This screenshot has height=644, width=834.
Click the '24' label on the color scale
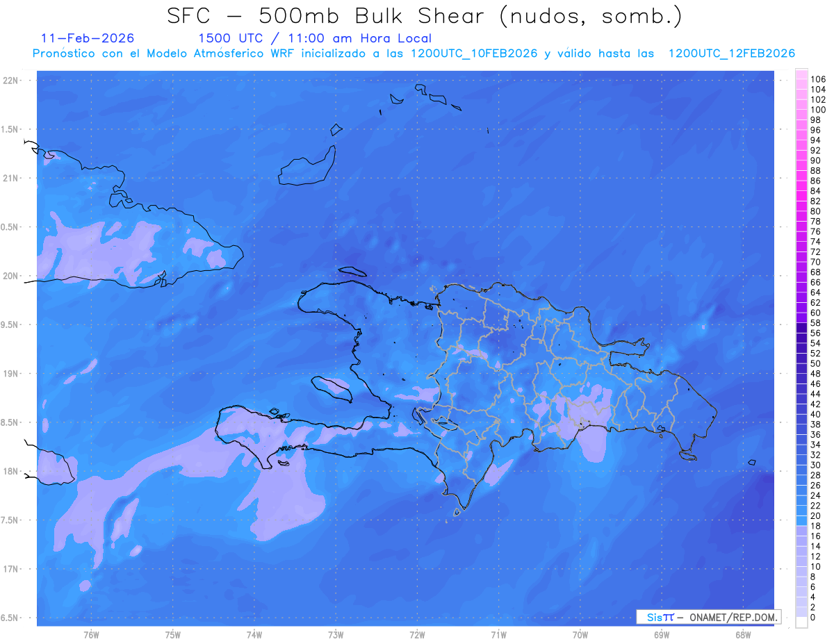[816, 495]
